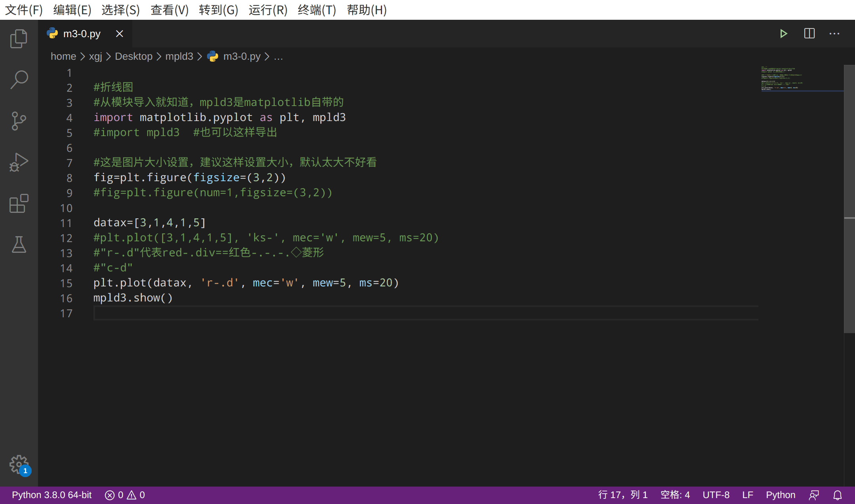Open the Testing flask panel
Screen dimensions: 855x504
[x=19, y=245]
